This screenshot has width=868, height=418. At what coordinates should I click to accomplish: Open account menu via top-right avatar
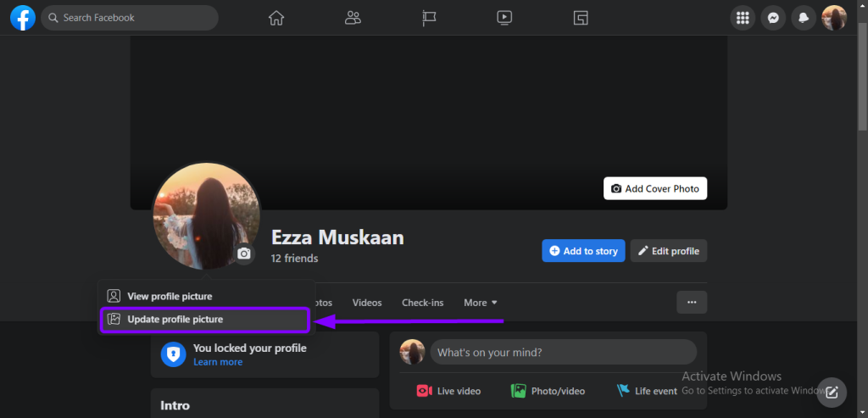(x=834, y=18)
